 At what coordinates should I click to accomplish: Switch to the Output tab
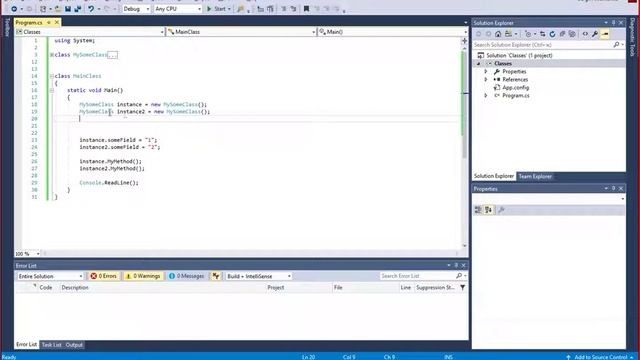(74, 345)
